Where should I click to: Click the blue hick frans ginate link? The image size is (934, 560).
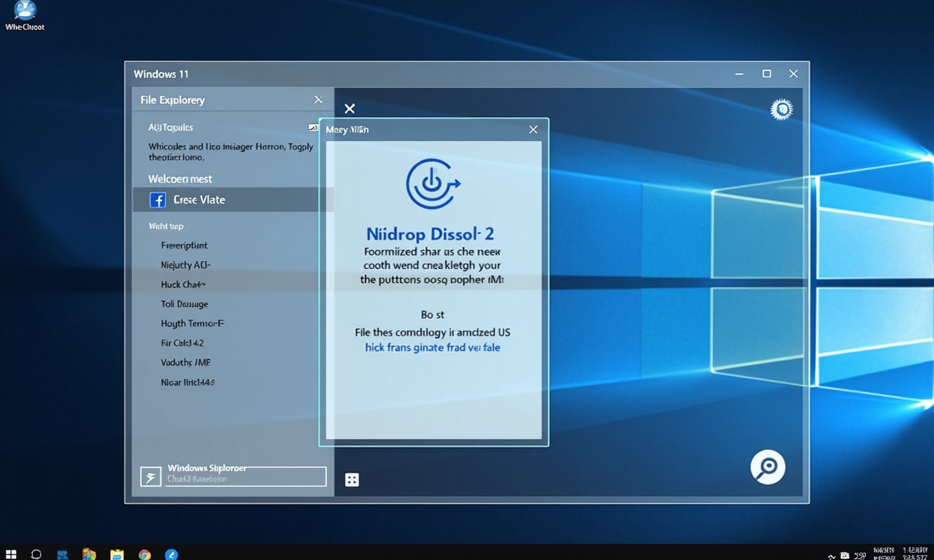tap(433, 348)
